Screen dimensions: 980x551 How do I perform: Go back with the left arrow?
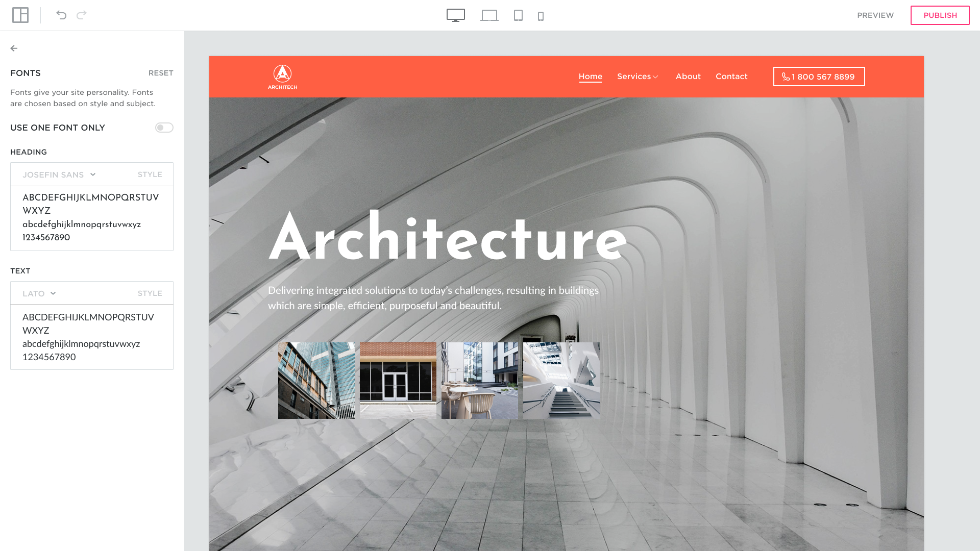click(x=14, y=48)
